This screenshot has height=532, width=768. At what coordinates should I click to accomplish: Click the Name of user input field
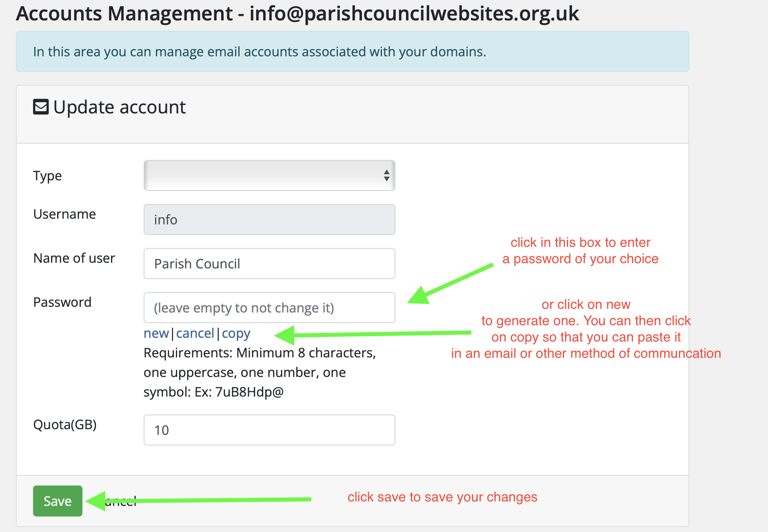(x=269, y=264)
